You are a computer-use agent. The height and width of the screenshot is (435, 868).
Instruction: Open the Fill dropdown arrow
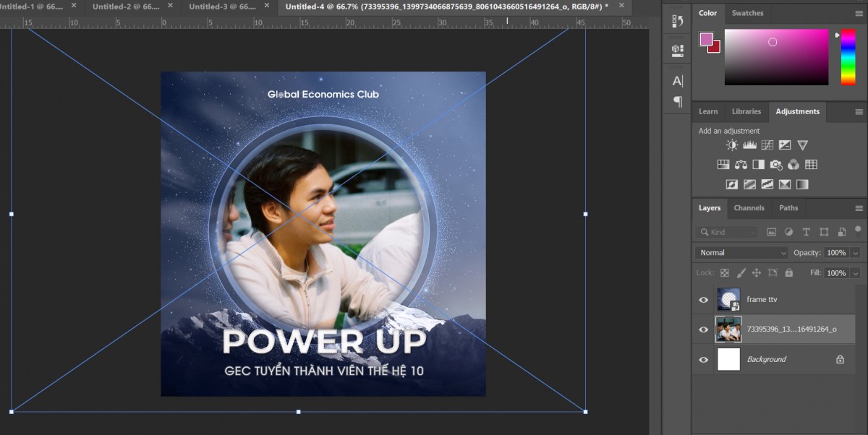click(855, 273)
